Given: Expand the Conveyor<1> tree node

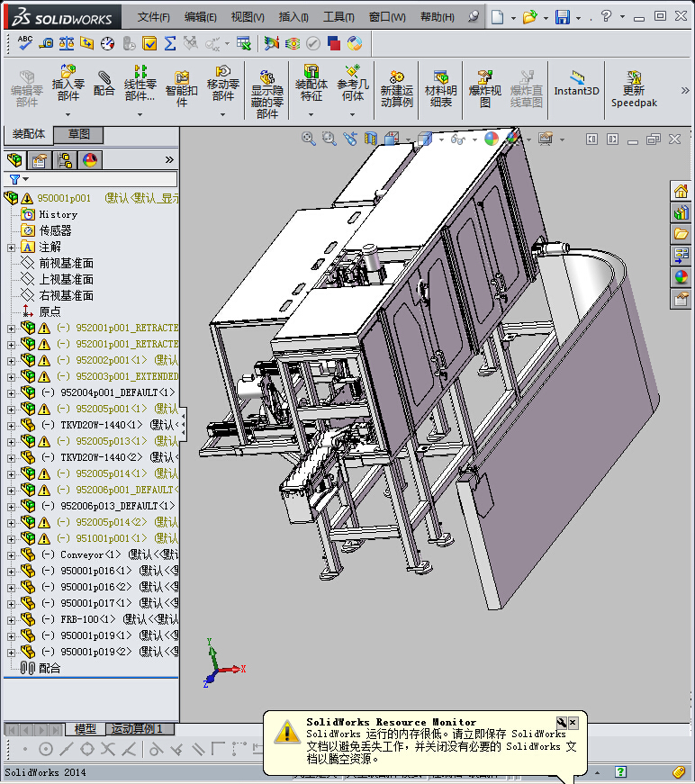Looking at the screenshot, I should click(11, 555).
